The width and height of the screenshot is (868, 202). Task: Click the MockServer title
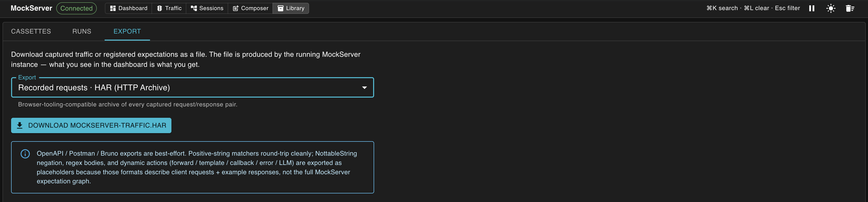(x=31, y=8)
